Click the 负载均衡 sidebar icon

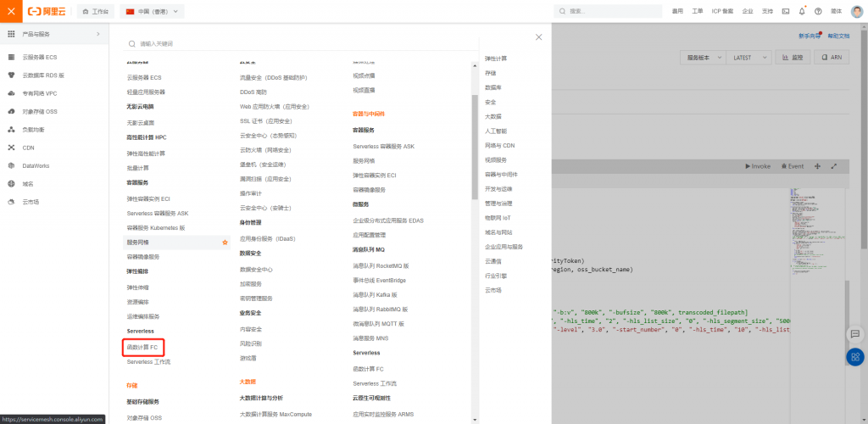11,130
